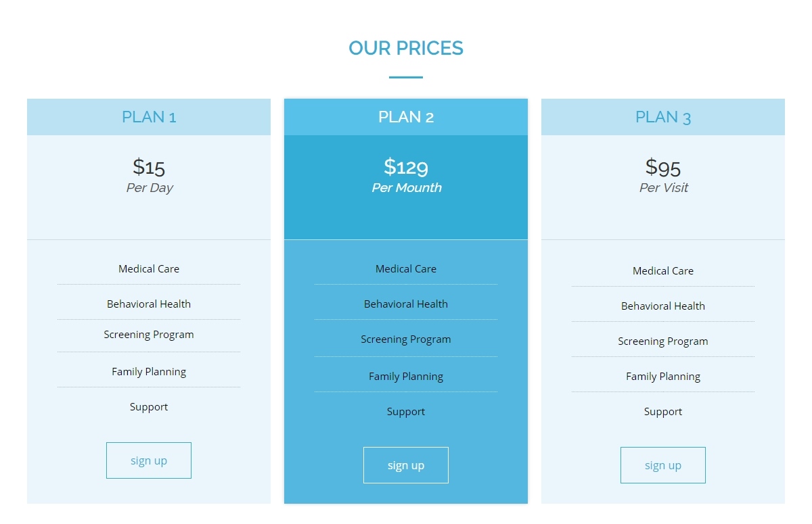Click the Plan 3 header title
The image size is (812, 524).
coord(663,117)
